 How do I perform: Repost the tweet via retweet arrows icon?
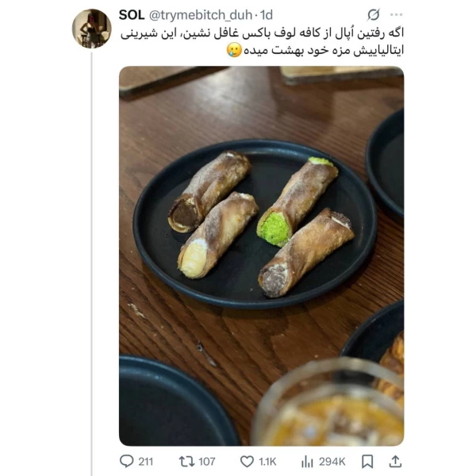pos(186,462)
